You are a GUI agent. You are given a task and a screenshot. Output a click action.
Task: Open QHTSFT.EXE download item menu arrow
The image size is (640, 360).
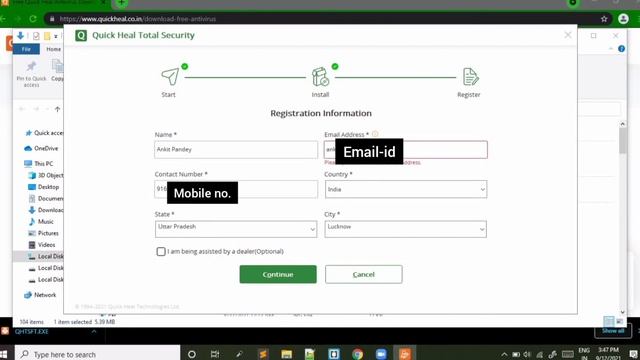(x=94, y=331)
